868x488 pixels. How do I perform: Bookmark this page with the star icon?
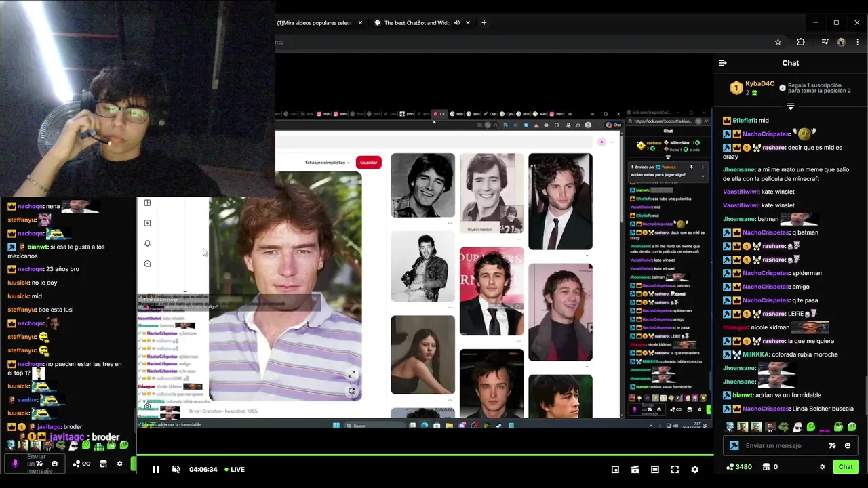778,42
